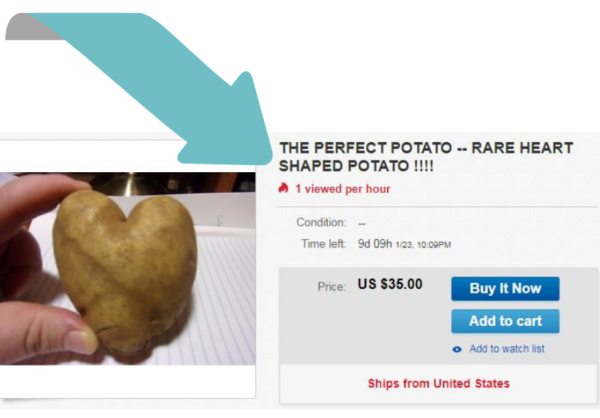Click the Condition label
This screenshot has height=418, width=600.
321,222
